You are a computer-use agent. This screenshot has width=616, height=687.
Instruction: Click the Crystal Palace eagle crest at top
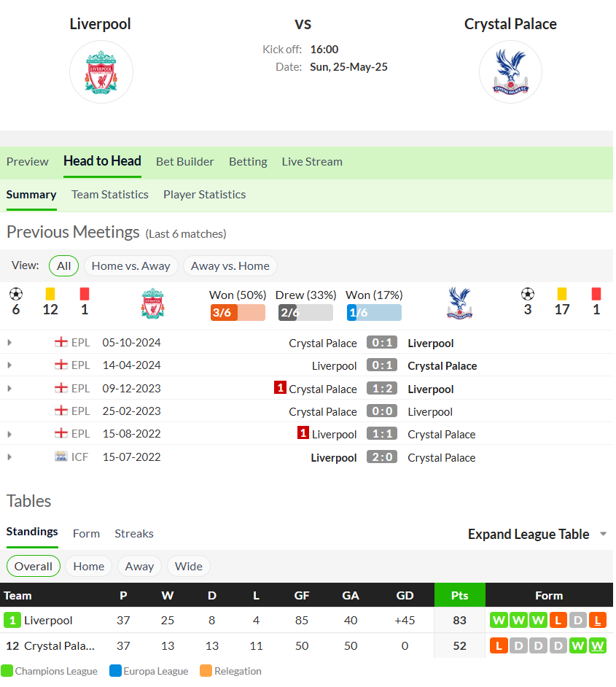[x=510, y=72]
